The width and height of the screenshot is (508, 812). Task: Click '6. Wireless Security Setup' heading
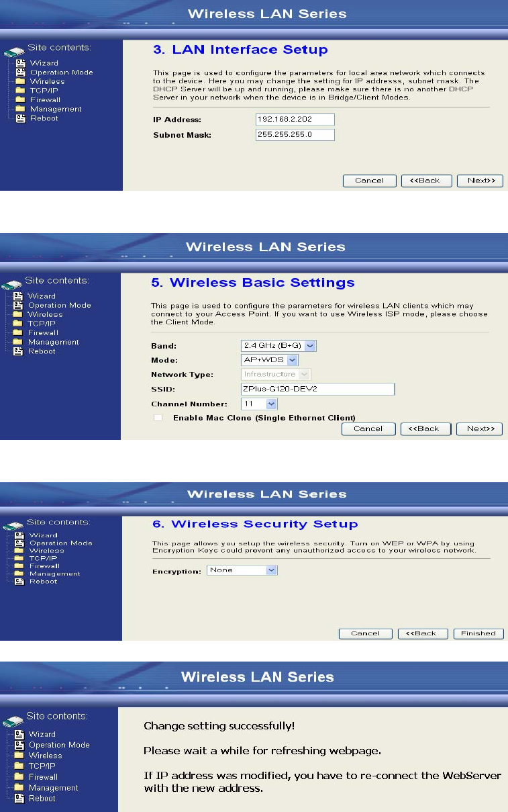(x=256, y=524)
